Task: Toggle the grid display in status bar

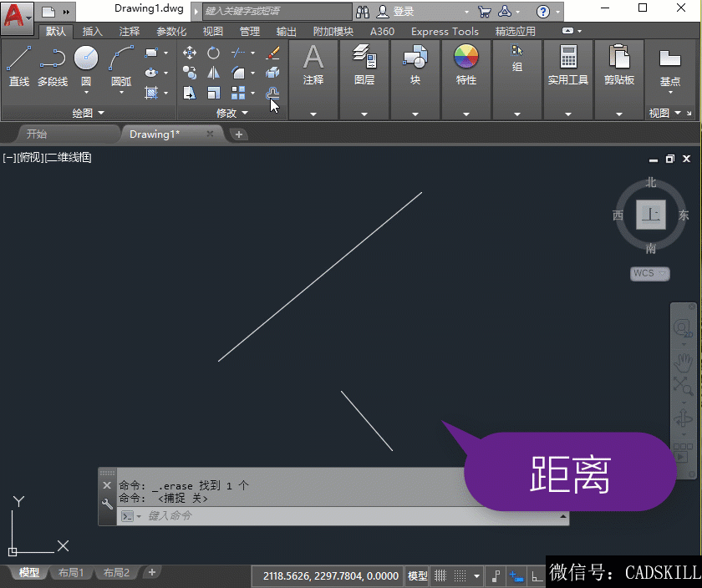Action: [x=440, y=576]
